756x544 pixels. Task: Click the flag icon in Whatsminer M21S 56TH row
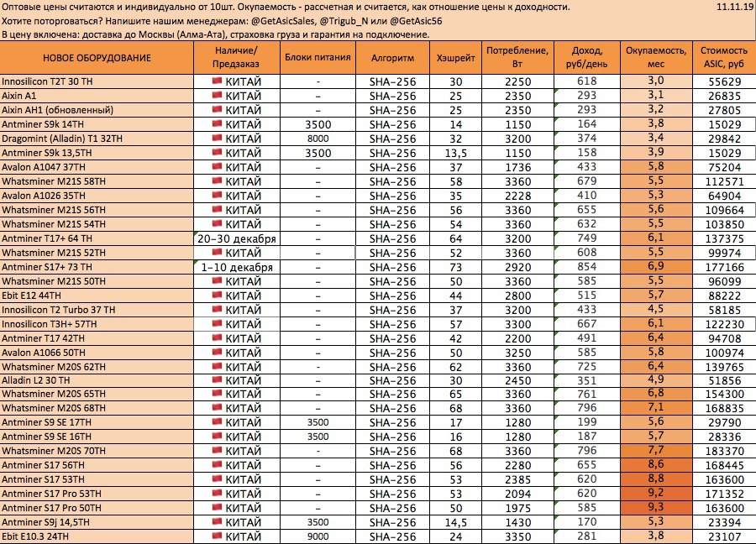pos(217,210)
